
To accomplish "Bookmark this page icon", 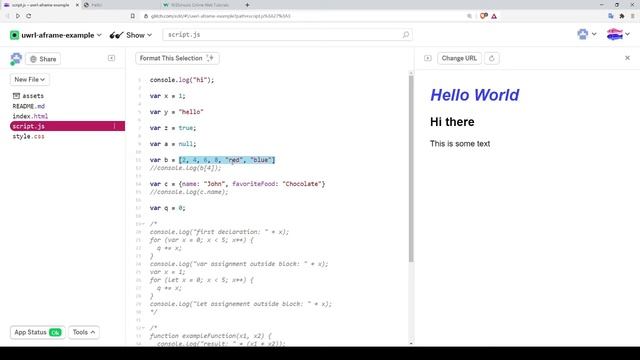I will (x=133, y=16).
